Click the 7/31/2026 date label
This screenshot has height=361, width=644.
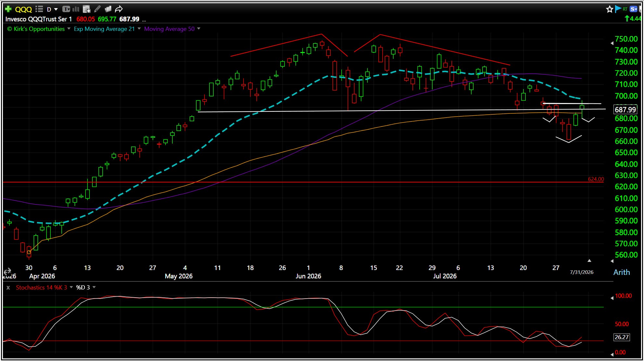click(582, 272)
